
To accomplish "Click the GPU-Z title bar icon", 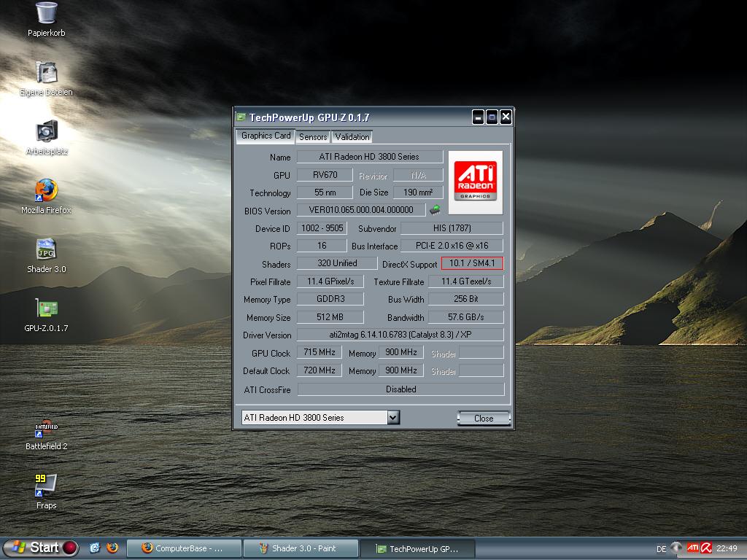I will (241, 117).
